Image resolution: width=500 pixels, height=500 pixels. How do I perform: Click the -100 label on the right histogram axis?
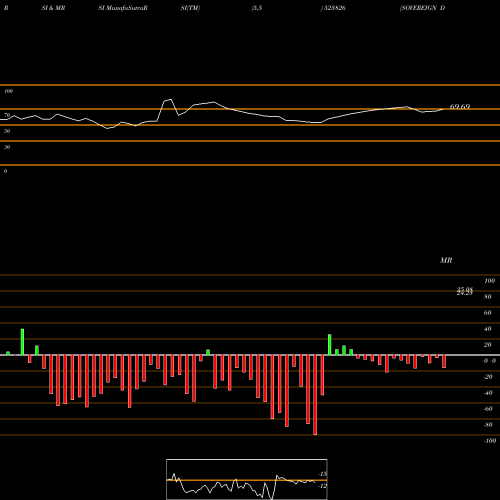tap(490, 441)
